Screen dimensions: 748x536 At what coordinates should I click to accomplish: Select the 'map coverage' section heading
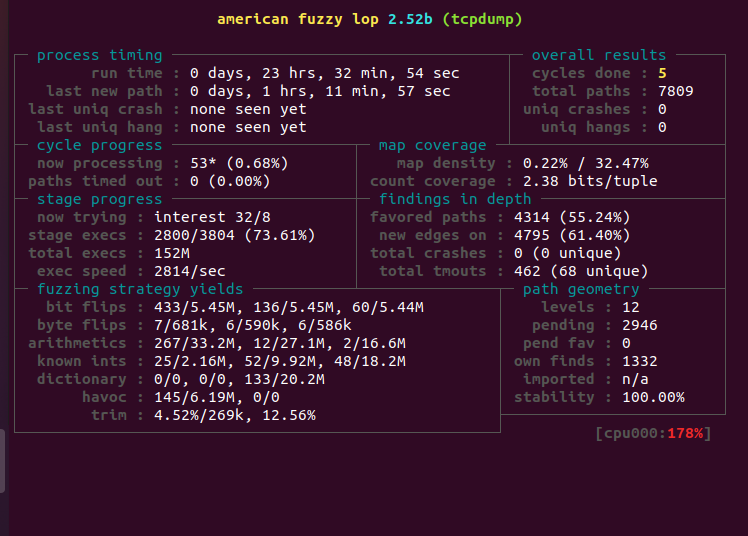432,145
